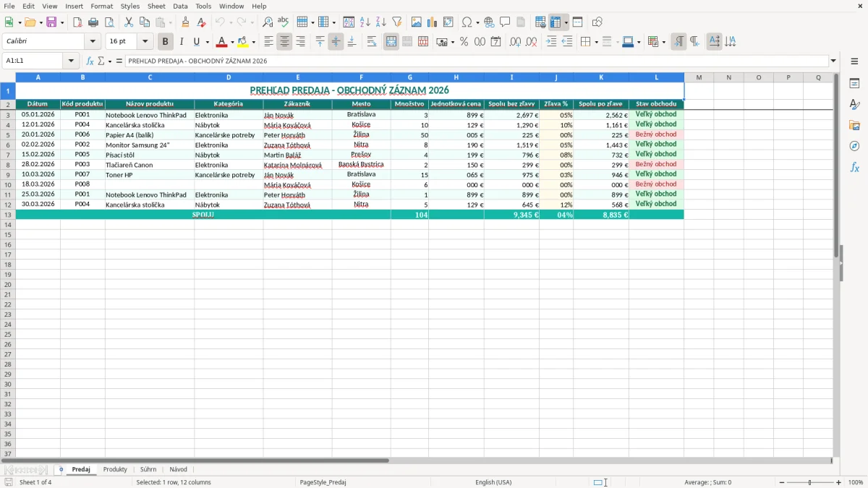Open the Borders dropdown arrow

596,42
